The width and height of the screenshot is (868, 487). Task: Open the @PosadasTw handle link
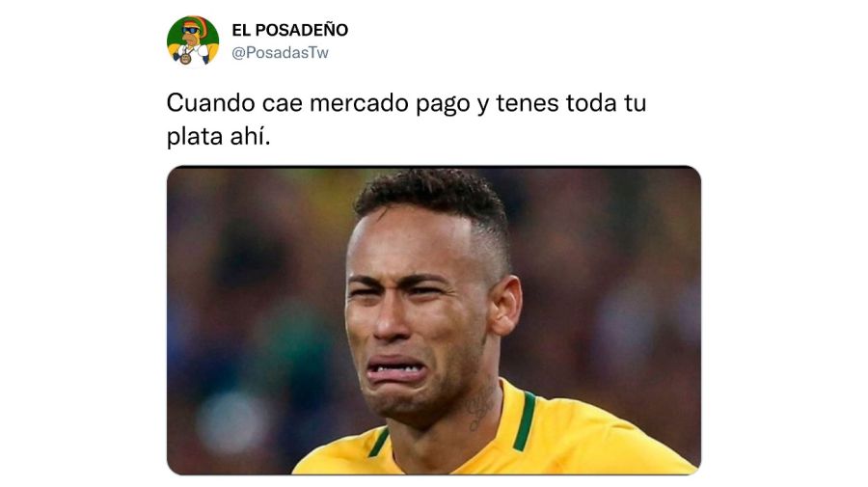click(x=280, y=53)
